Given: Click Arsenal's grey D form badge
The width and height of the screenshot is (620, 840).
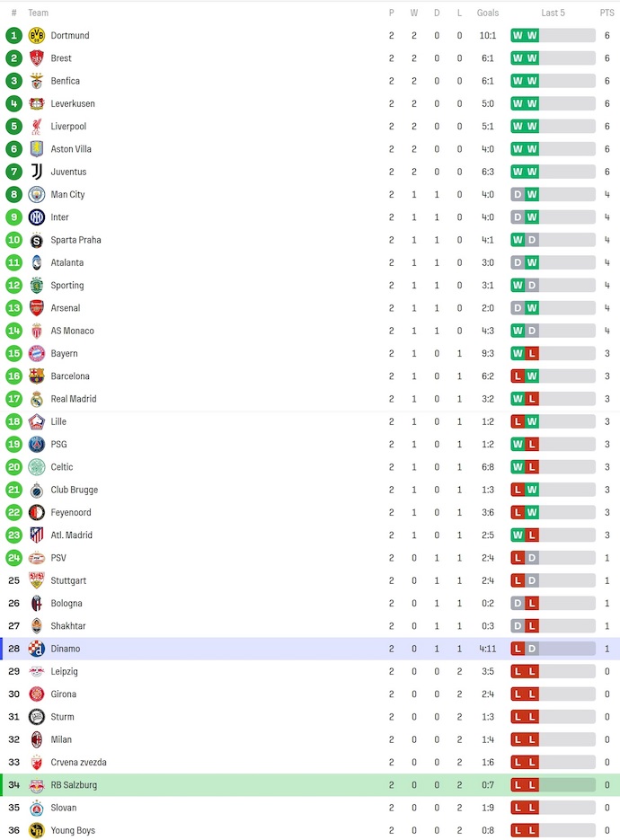Looking at the screenshot, I should coord(518,308).
